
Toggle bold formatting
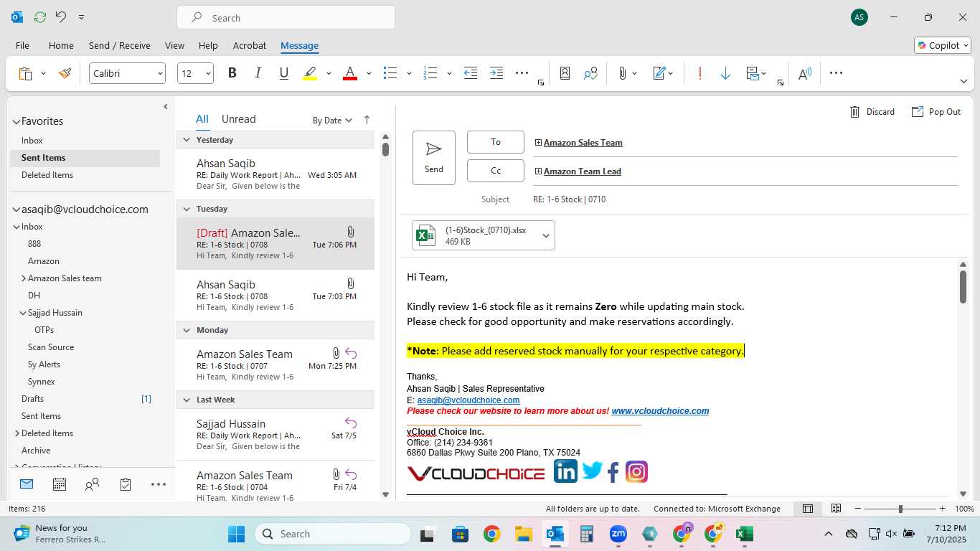pyautogui.click(x=232, y=73)
